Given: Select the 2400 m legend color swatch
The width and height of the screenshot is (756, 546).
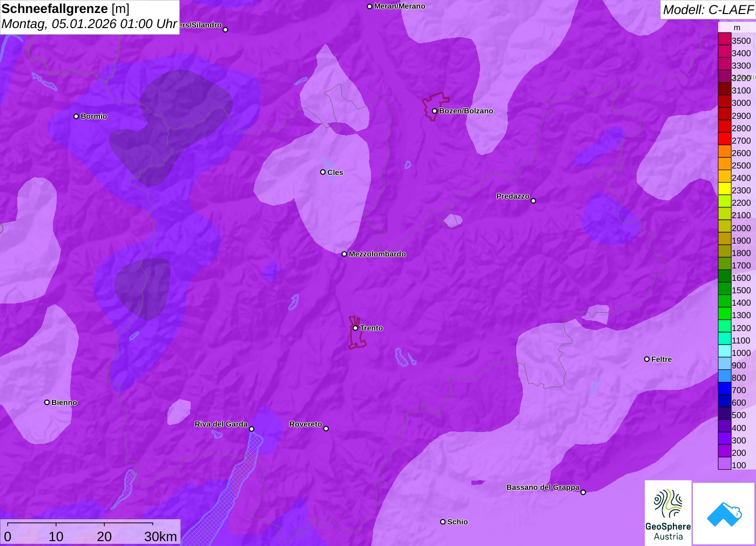Looking at the screenshot, I should click(725, 176).
